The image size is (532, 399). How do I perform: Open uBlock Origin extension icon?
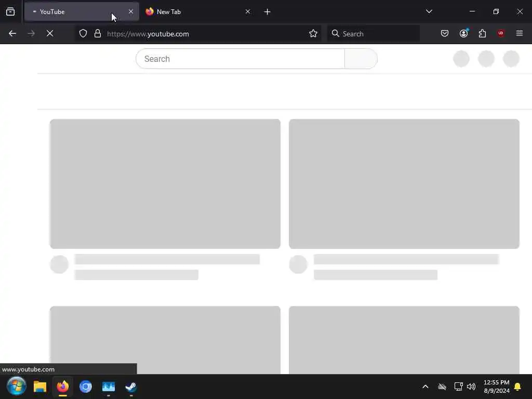[501, 33]
